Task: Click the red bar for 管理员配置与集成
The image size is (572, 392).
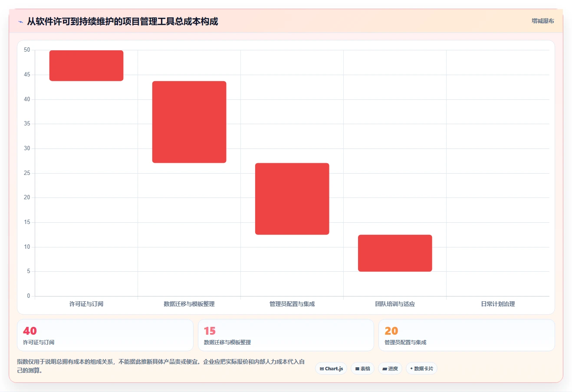Action: click(x=292, y=199)
